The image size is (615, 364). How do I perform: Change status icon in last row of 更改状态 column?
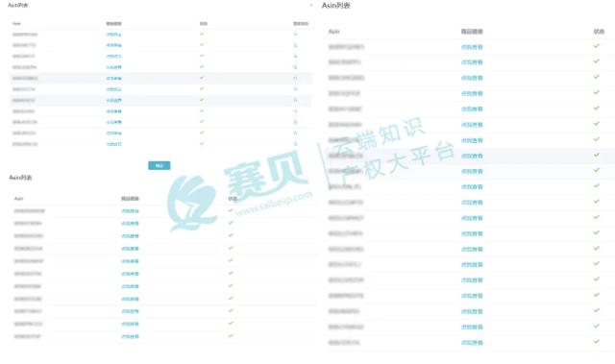[x=295, y=144]
